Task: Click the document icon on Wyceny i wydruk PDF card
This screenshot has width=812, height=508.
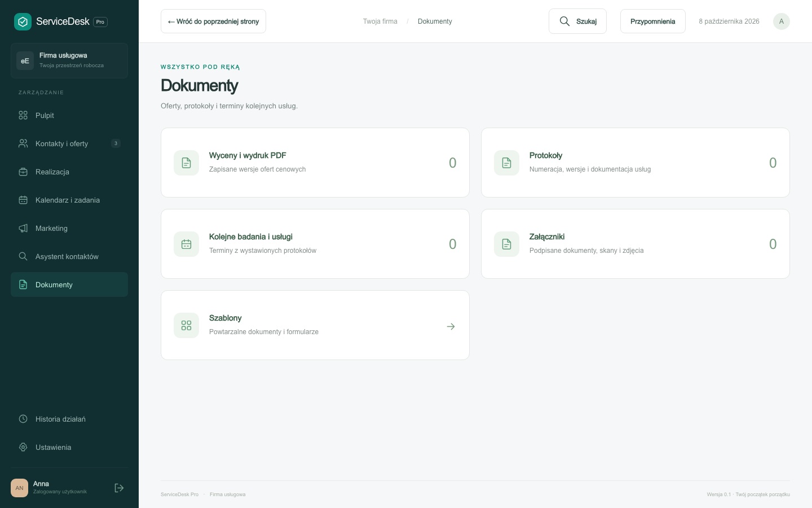Action: coord(186,163)
